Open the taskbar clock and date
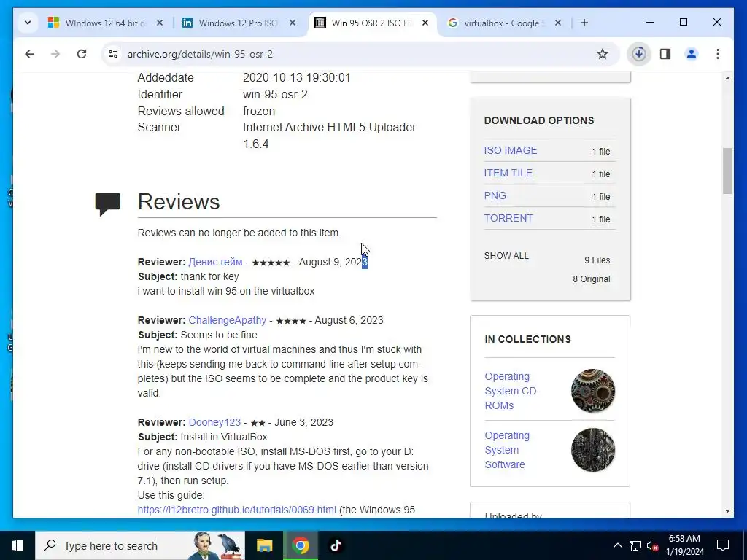 click(684, 545)
